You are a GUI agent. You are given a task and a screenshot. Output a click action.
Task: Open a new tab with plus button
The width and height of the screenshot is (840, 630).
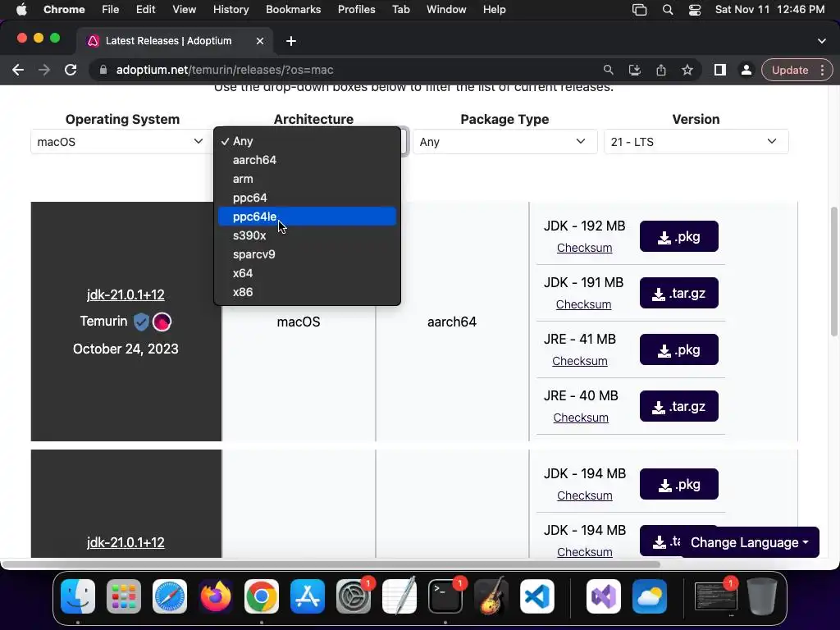(291, 41)
